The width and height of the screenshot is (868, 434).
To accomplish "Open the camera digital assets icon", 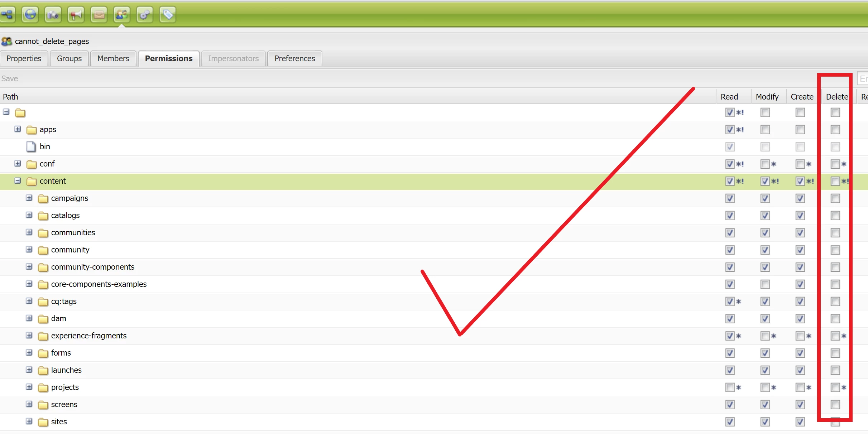I will pos(53,15).
